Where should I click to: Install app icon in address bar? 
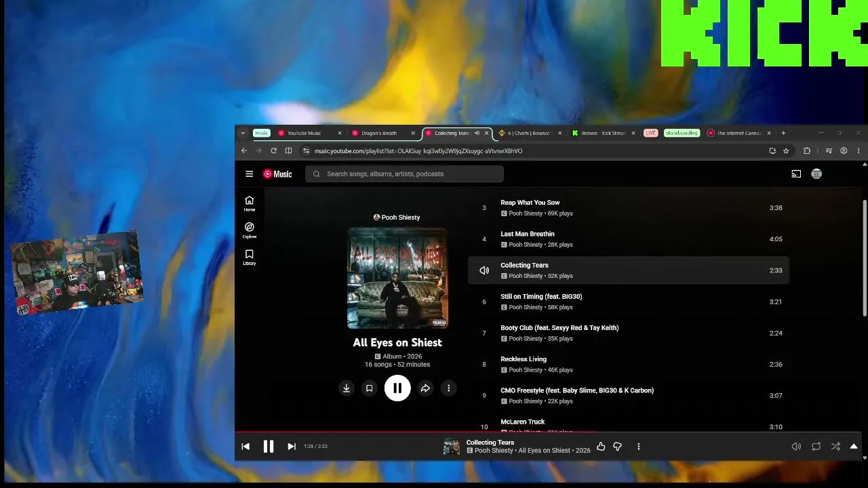pos(772,151)
